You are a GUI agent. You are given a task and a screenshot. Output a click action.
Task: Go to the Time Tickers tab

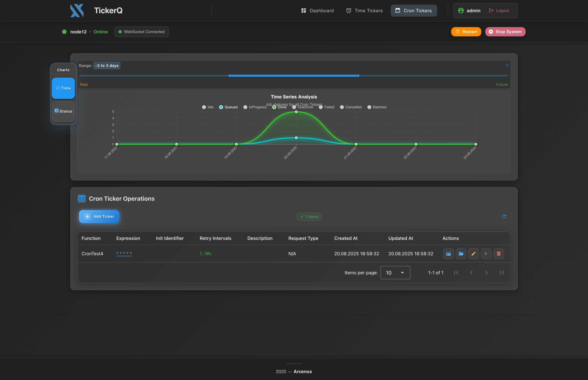click(364, 11)
